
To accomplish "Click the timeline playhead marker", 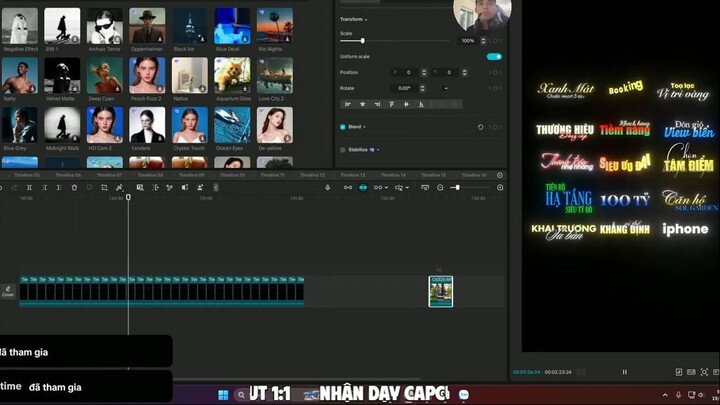I will point(128,197).
